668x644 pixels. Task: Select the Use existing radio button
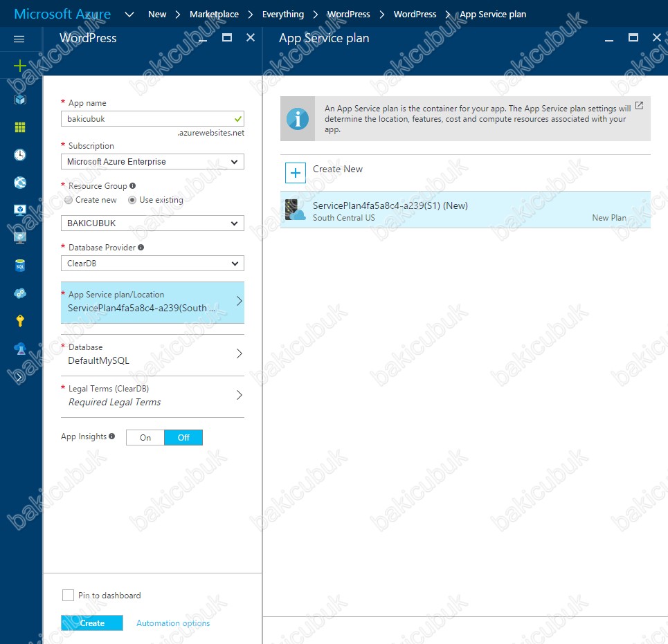(132, 200)
